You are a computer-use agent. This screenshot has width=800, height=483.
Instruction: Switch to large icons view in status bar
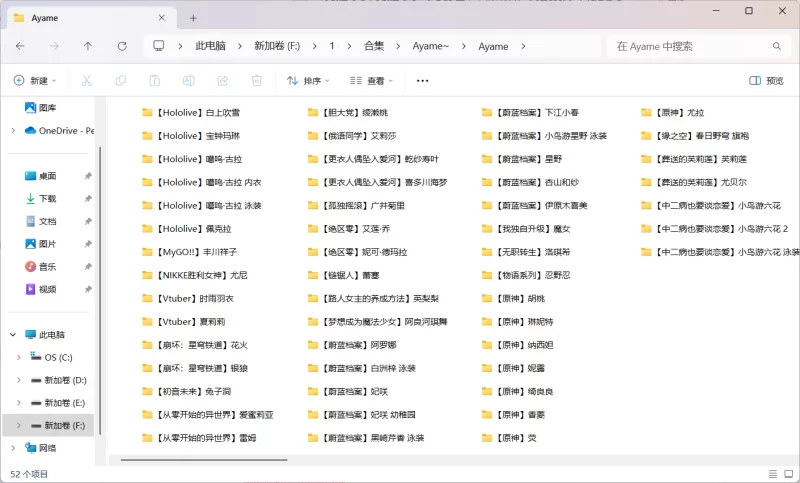[x=789, y=474]
